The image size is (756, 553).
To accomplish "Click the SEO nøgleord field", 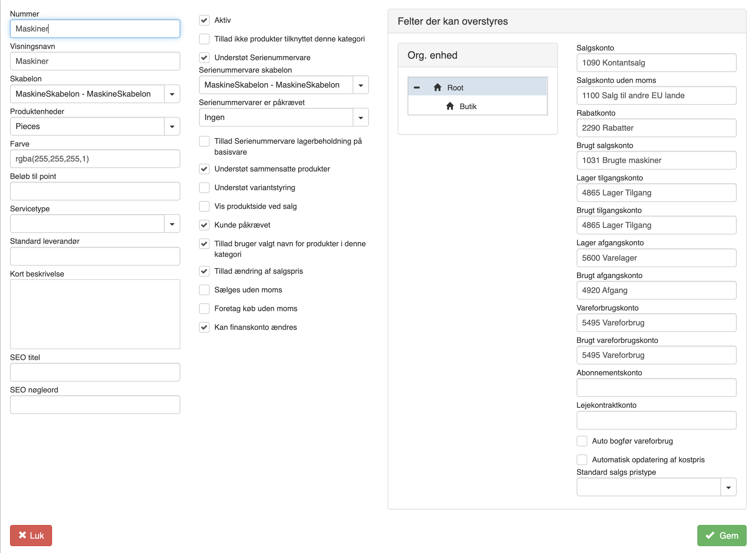I will [95, 405].
